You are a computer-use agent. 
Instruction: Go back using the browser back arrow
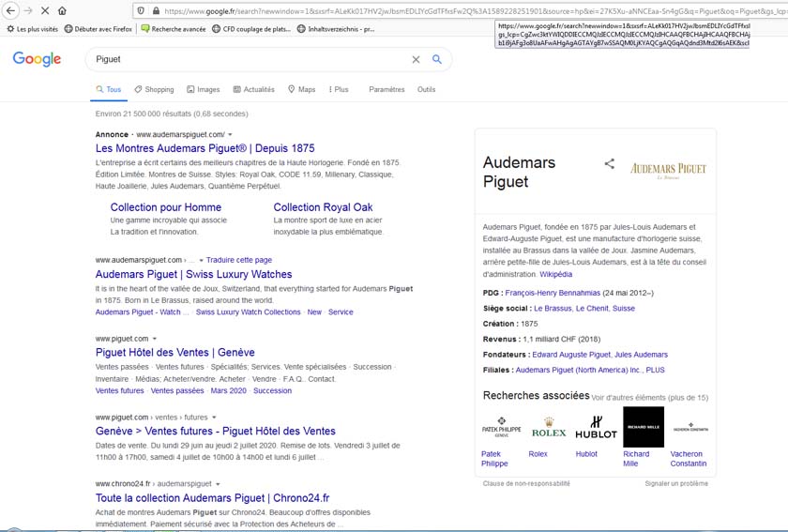10,10
